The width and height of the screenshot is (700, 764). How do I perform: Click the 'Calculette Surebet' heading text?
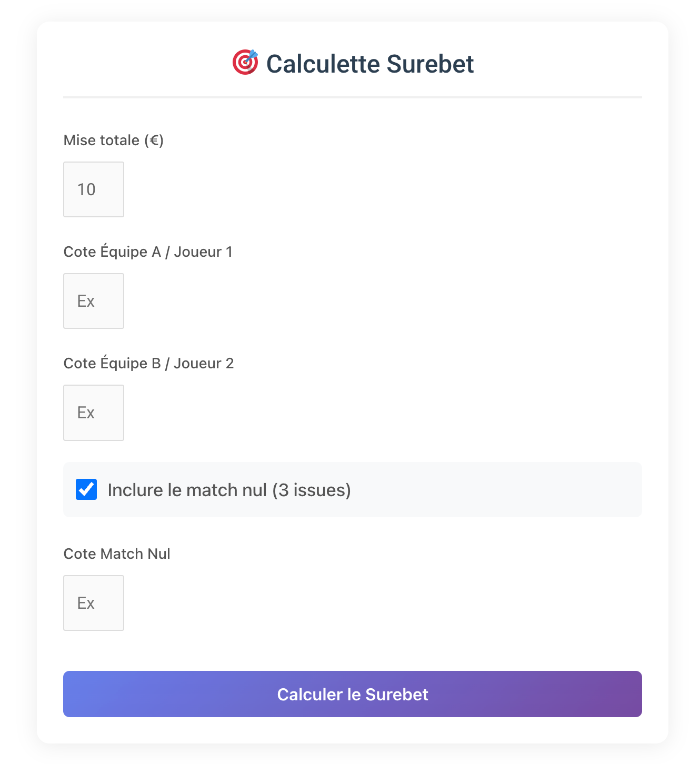(x=369, y=63)
